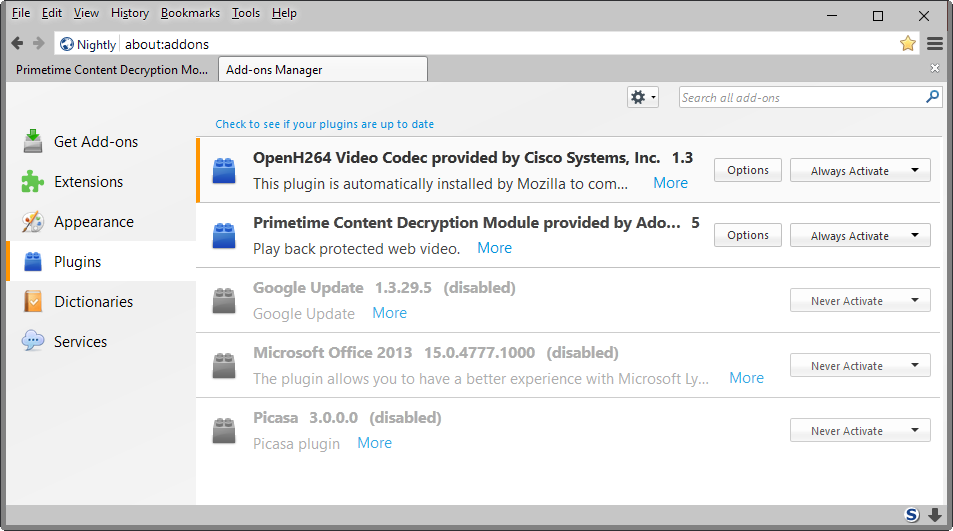The image size is (953, 531).
Task: Select the OpenH264 Video Codec title
Action: pos(456,158)
